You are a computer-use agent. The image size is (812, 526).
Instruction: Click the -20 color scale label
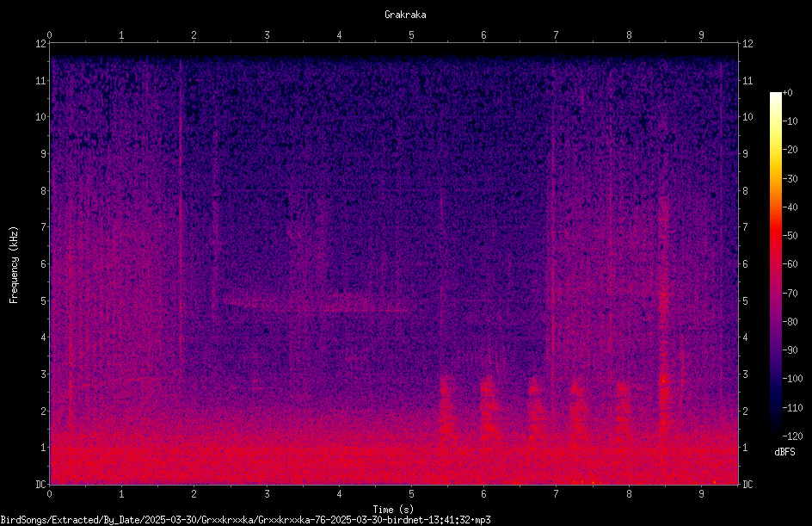790,150
